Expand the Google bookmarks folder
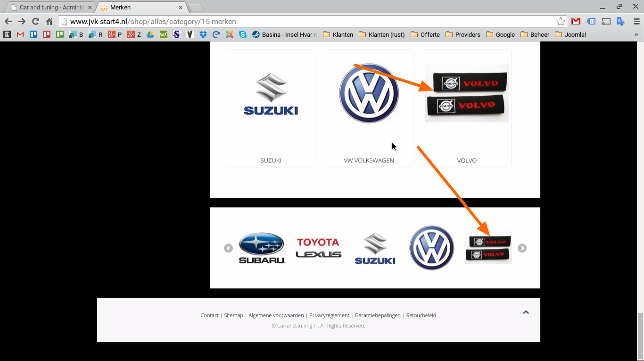 500,34
